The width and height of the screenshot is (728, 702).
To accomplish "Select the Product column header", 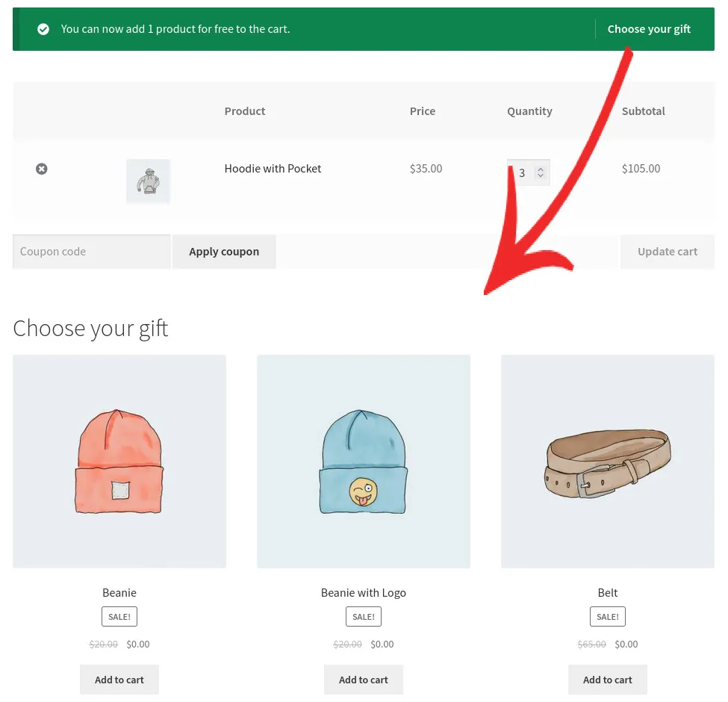I will [x=245, y=111].
